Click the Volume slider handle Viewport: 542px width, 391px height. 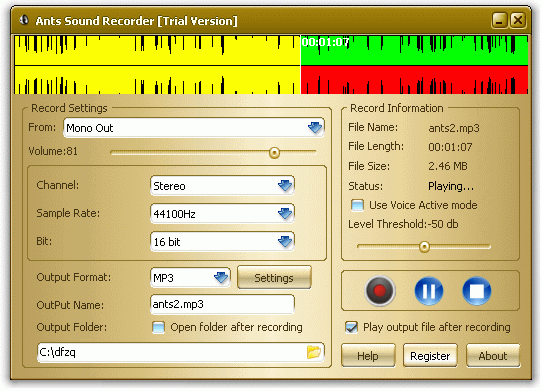point(274,152)
